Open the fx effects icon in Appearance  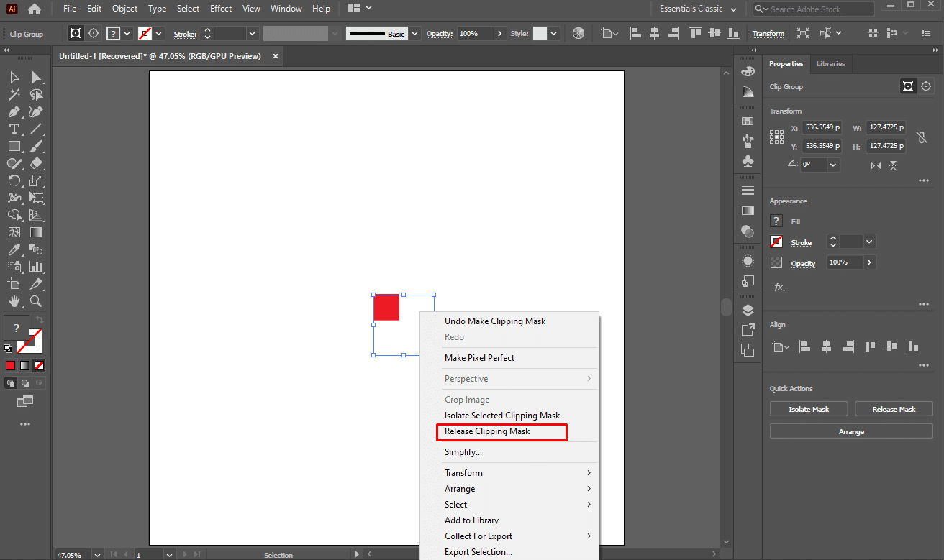coord(779,287)
